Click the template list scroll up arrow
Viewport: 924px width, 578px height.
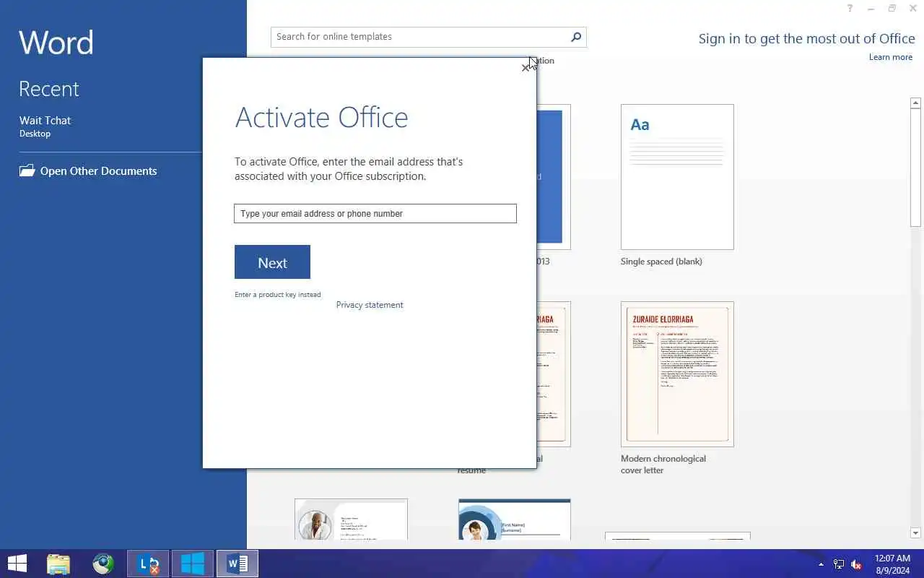pos(915,103)
